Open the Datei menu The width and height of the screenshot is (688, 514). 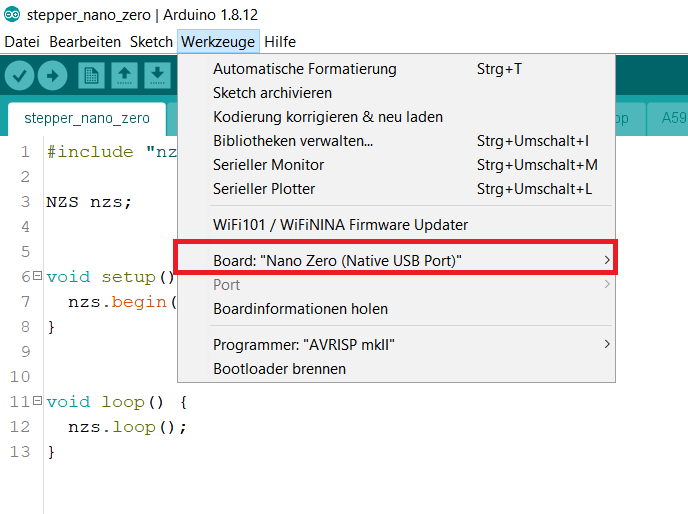pyautogui.click(x=22, y=42)
